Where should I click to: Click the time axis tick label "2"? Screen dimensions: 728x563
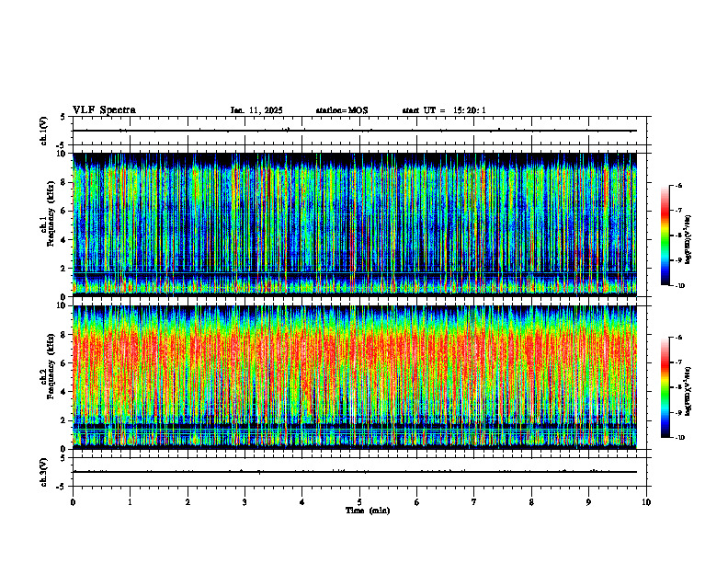coord(188,502)
